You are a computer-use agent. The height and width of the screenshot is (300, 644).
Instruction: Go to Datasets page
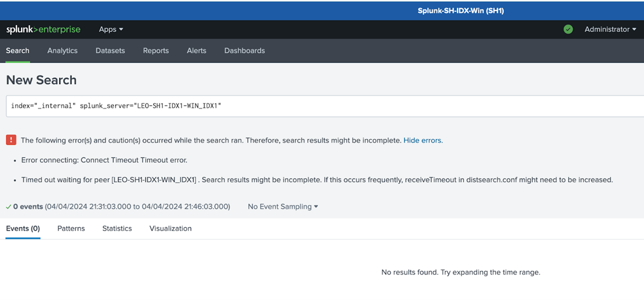(x=110, y=51)
